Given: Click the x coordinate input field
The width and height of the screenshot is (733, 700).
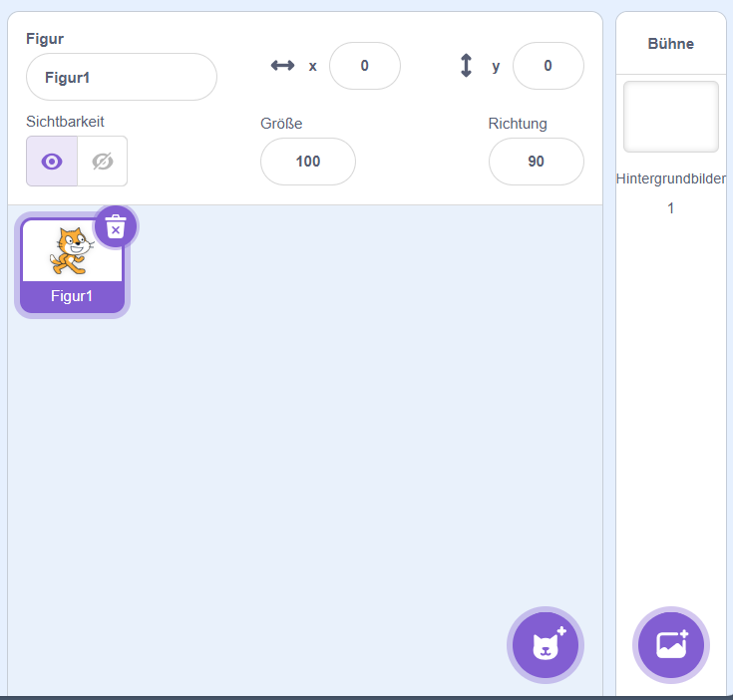Looking at the screenshot, I should point(364,66).
